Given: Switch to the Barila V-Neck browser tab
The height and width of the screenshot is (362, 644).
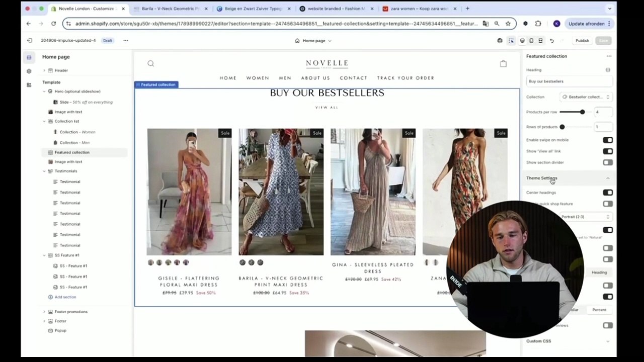Looking at the screenshot, I should 171,9.
